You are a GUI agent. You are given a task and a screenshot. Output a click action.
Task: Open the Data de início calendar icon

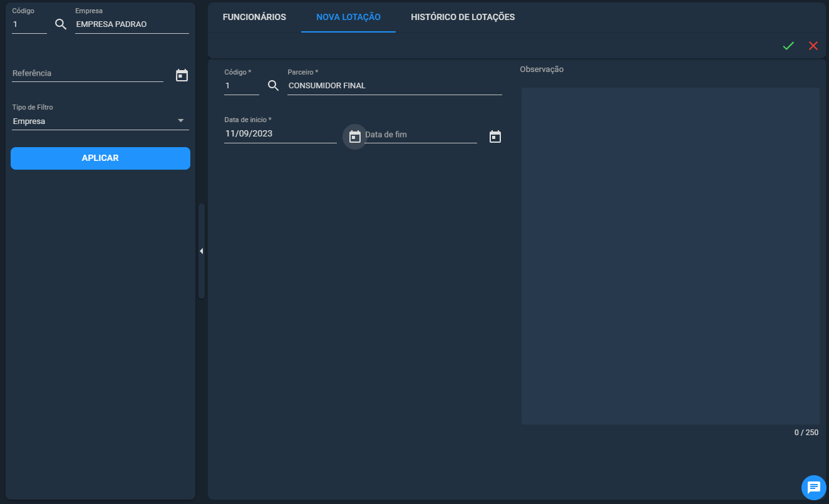point(355,136)
